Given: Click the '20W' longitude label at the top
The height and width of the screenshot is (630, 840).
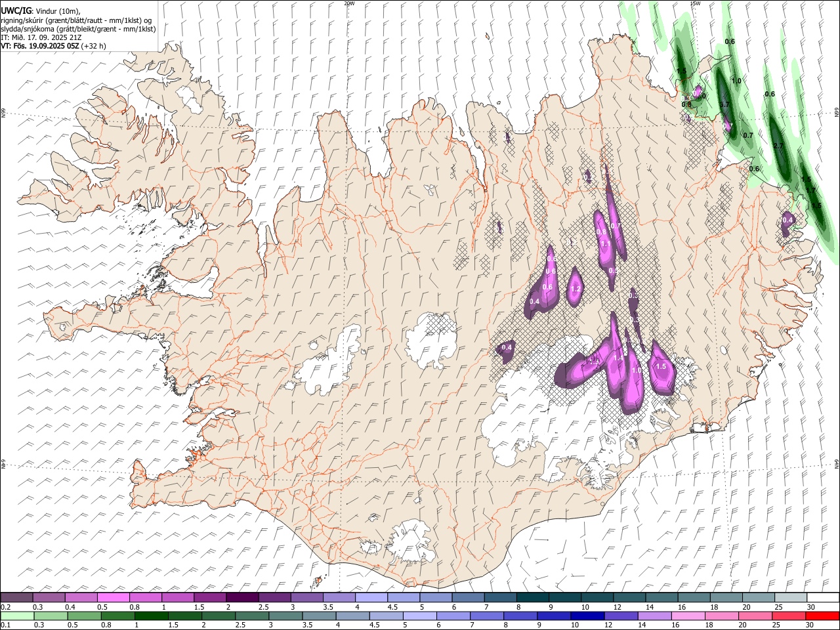Looking at the screenshot, I should [x=349, y=3].
